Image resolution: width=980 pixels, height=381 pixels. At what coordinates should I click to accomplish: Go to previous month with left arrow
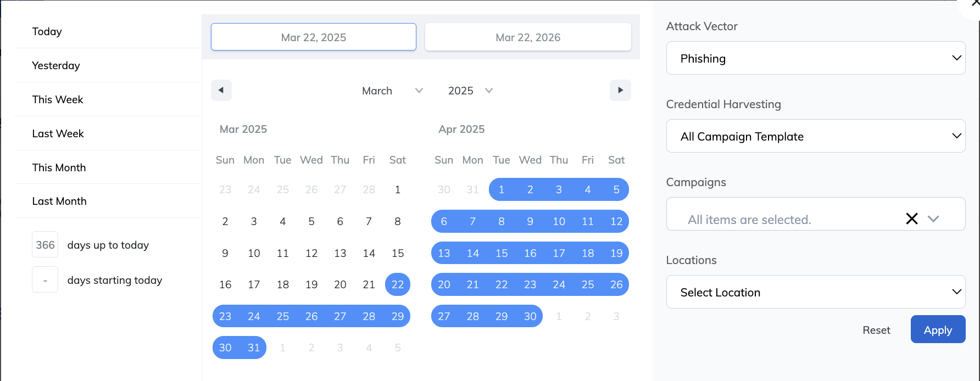(x=221, y=91)
